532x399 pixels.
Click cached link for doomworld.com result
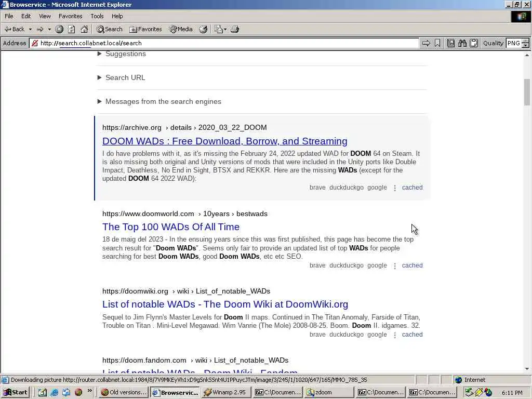(412, 265)
